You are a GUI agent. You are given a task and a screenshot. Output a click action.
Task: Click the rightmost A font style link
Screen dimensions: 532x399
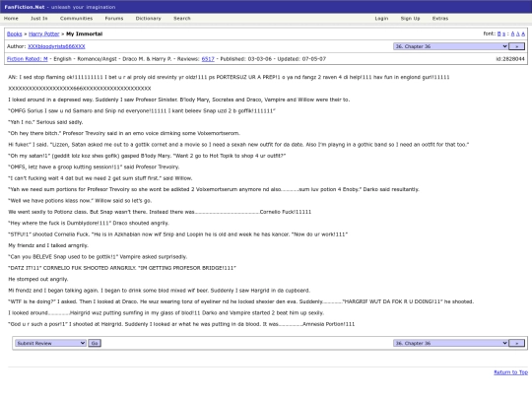523,33
